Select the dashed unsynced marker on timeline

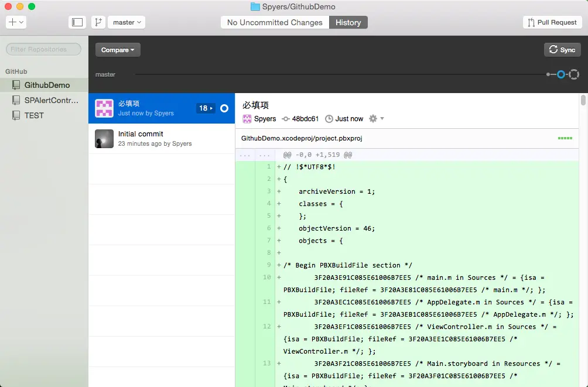(574, 74)
